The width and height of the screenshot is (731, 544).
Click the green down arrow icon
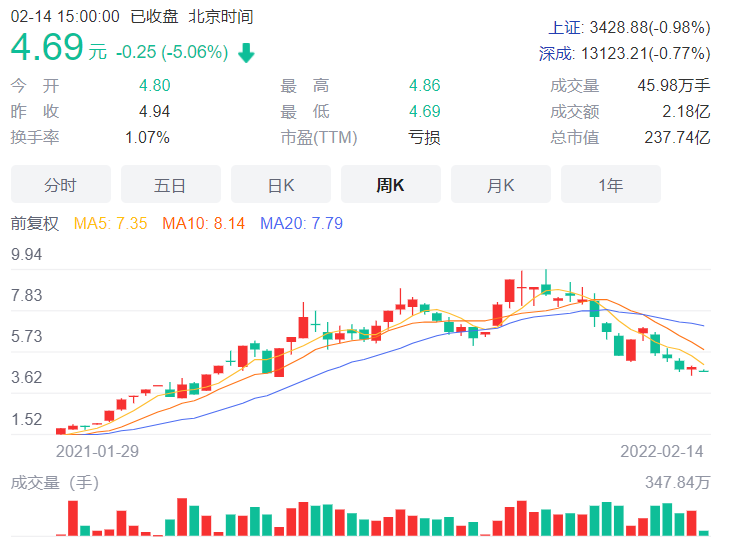(x=246, y=53)
